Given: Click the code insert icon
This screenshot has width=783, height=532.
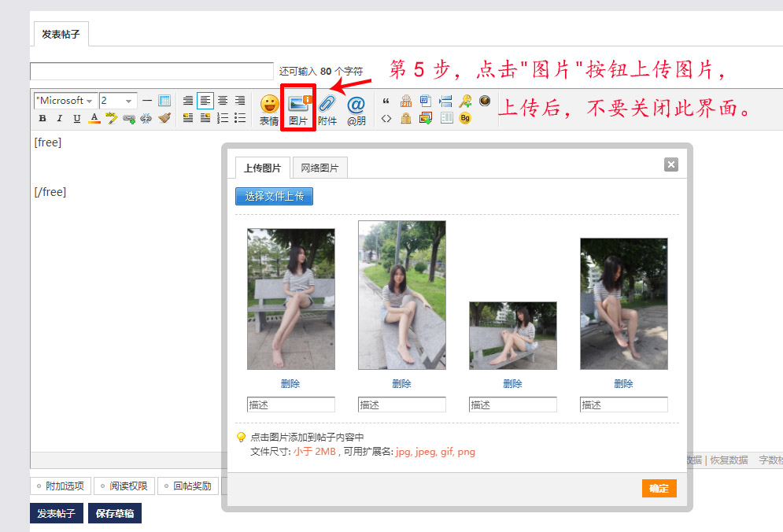Looking at the screenshot, I should tap(386, 119).
